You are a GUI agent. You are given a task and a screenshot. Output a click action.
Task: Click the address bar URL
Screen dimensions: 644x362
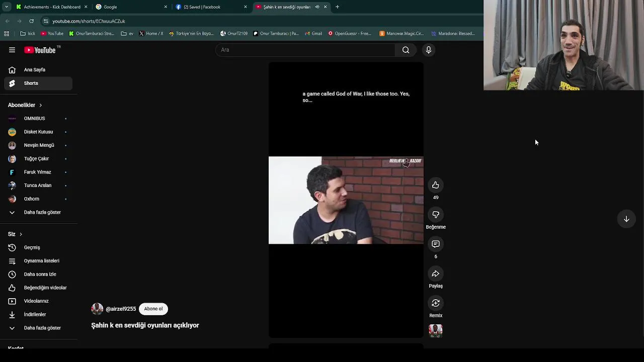(89, 21)
